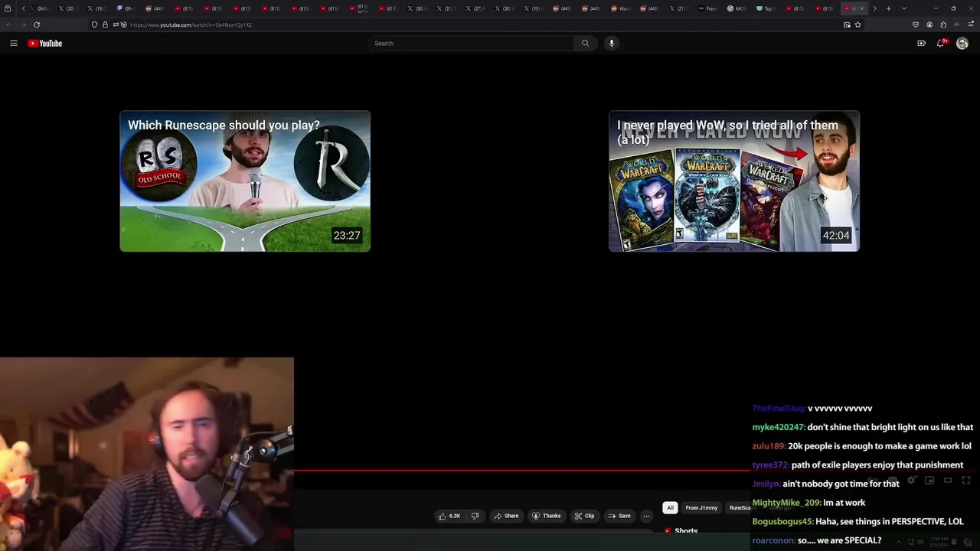Like the video with 6.3K likes
The height and width of the screenshot is (551, 980).
tap(449, 516)
